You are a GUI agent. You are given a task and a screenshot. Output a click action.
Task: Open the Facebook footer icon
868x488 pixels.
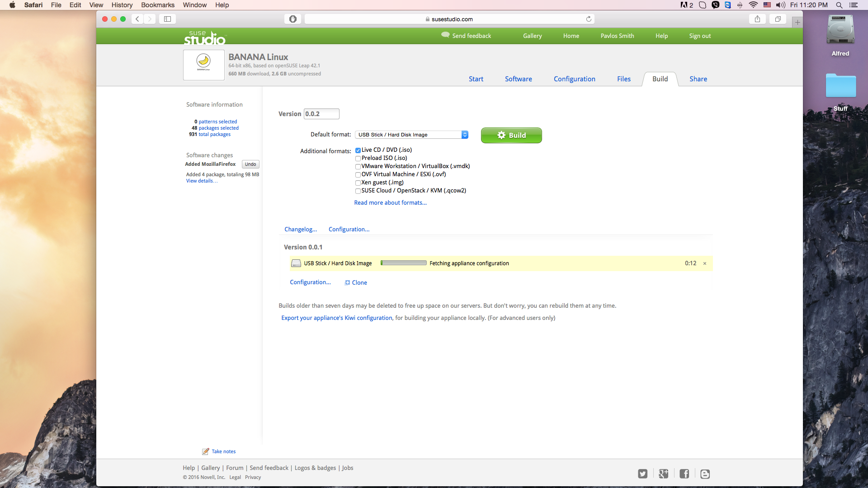click(684, 474)
